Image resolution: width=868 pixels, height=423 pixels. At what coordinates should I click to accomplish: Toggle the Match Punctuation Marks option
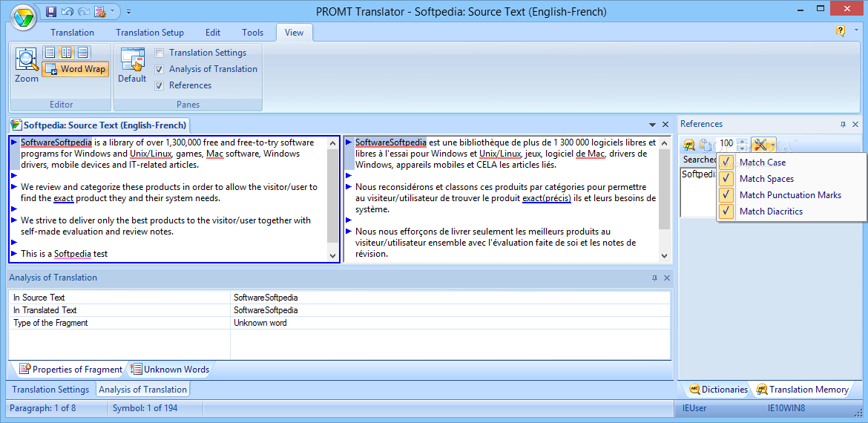[791, 195]
